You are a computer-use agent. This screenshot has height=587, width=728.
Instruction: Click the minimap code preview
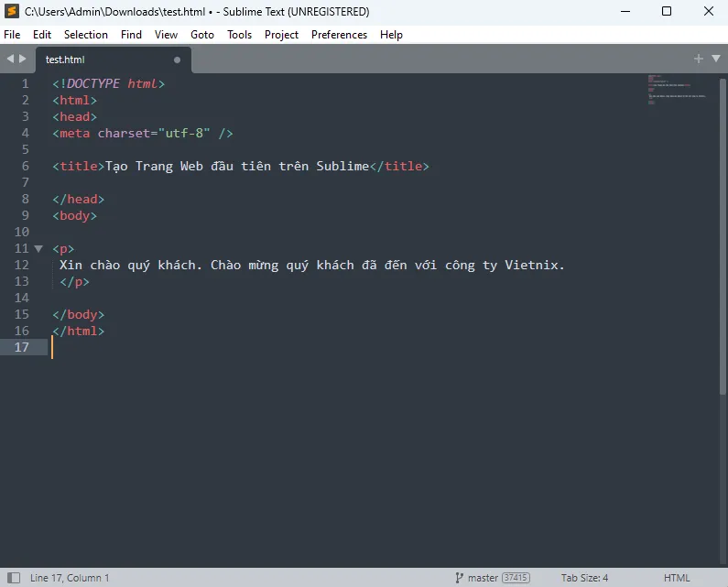[x=677, y=89]
